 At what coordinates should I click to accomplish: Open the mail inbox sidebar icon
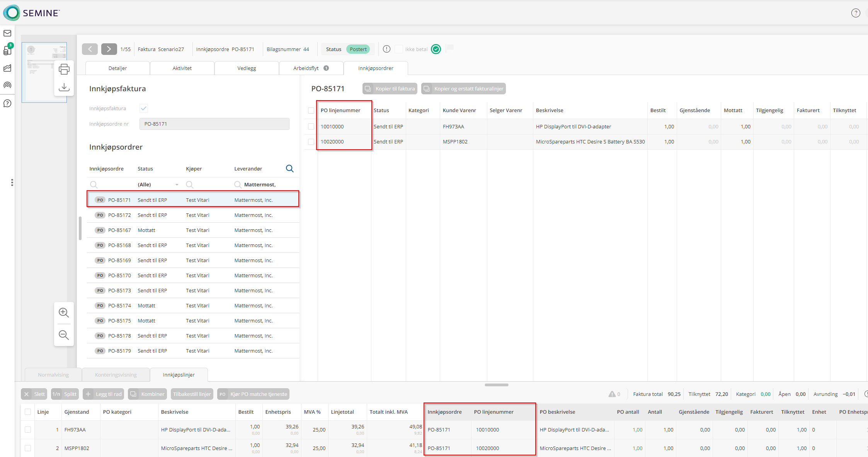point(7,33)
